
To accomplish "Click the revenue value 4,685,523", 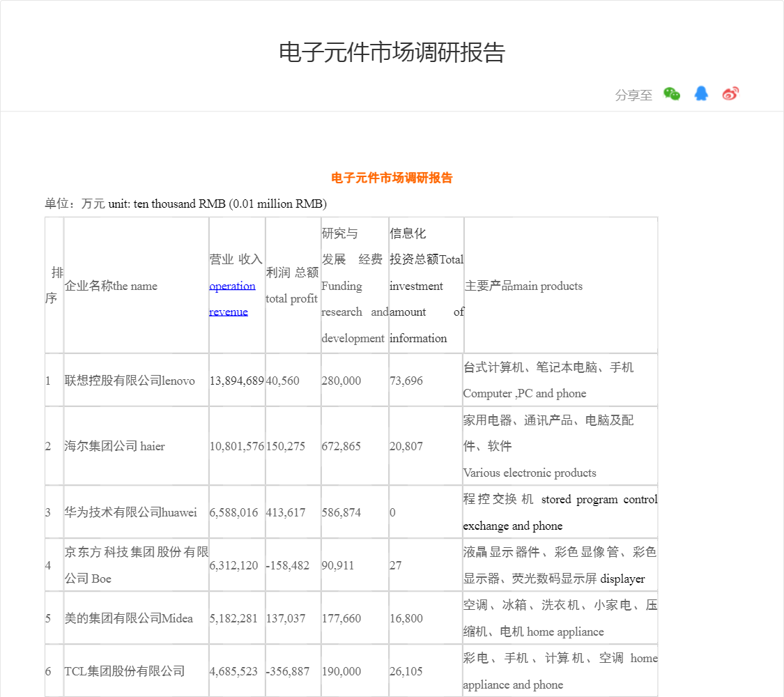I will click(x=233, y=671).
